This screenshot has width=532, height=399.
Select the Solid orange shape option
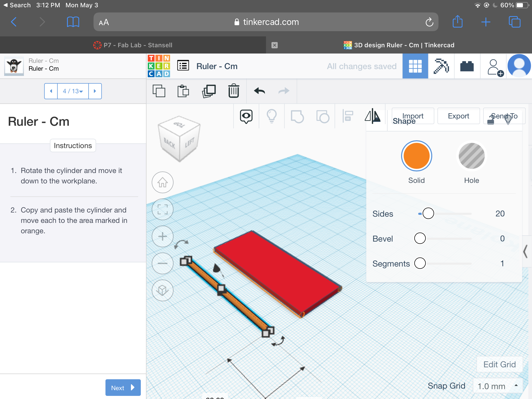(416, 156)
